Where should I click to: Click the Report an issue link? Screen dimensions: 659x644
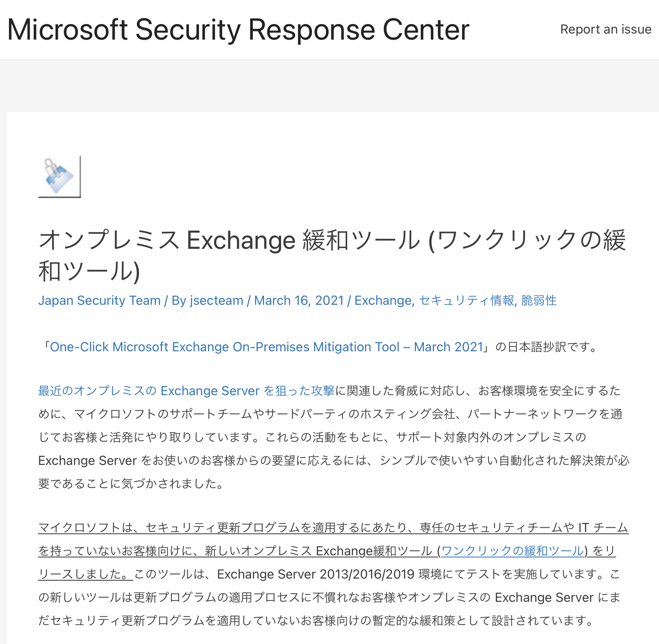605,29
